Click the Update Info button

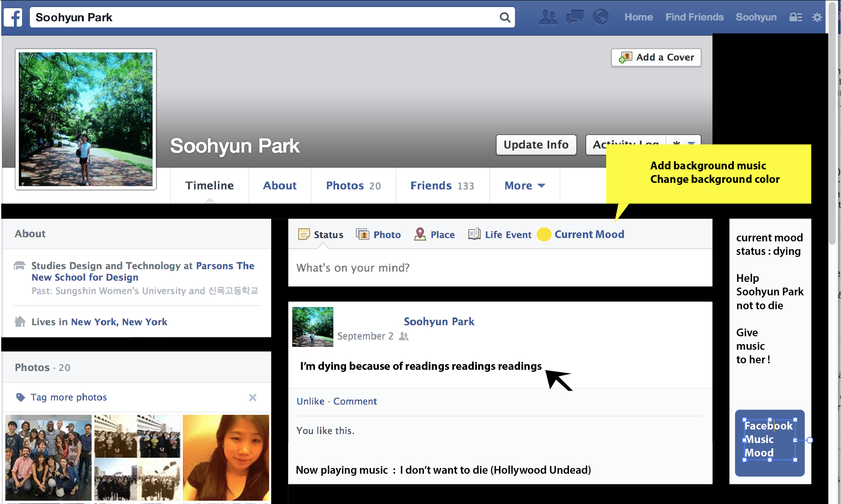click(x=536, y=145)
